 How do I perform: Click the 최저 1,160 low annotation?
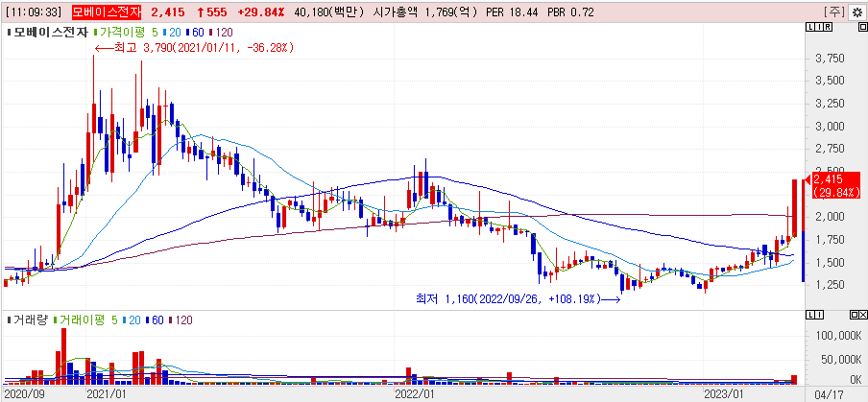[518, 299]
